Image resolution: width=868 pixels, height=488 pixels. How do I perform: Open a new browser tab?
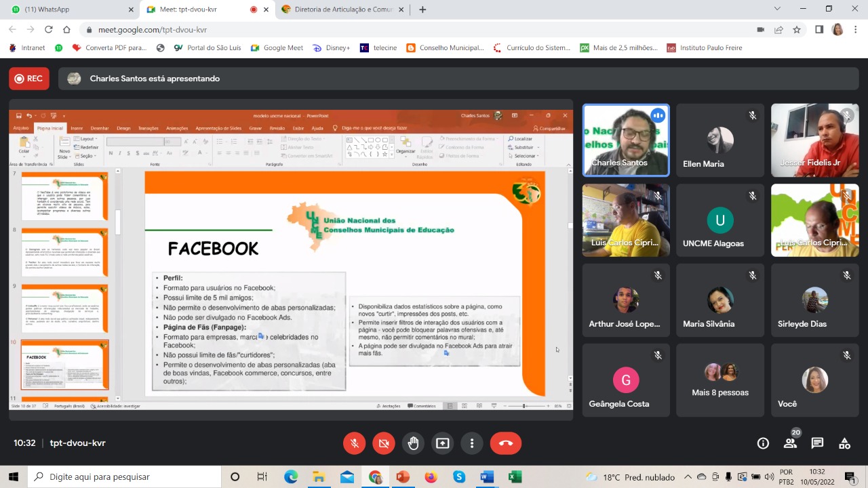tap(422, 9)
